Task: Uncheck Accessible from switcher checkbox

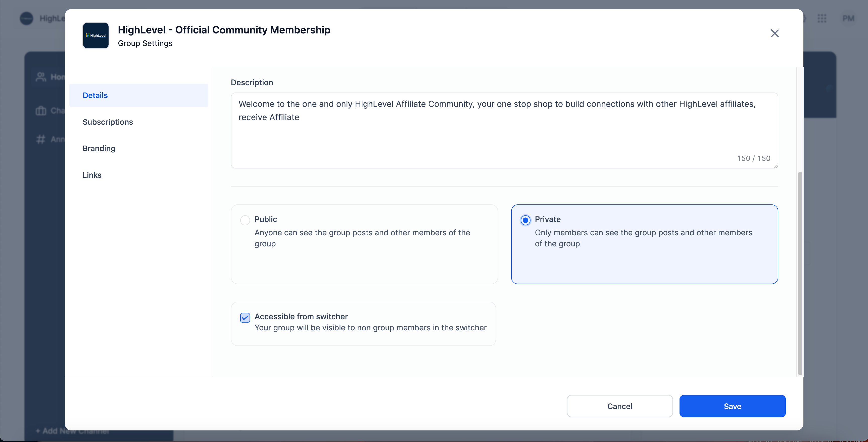Action: click(245, 317)
